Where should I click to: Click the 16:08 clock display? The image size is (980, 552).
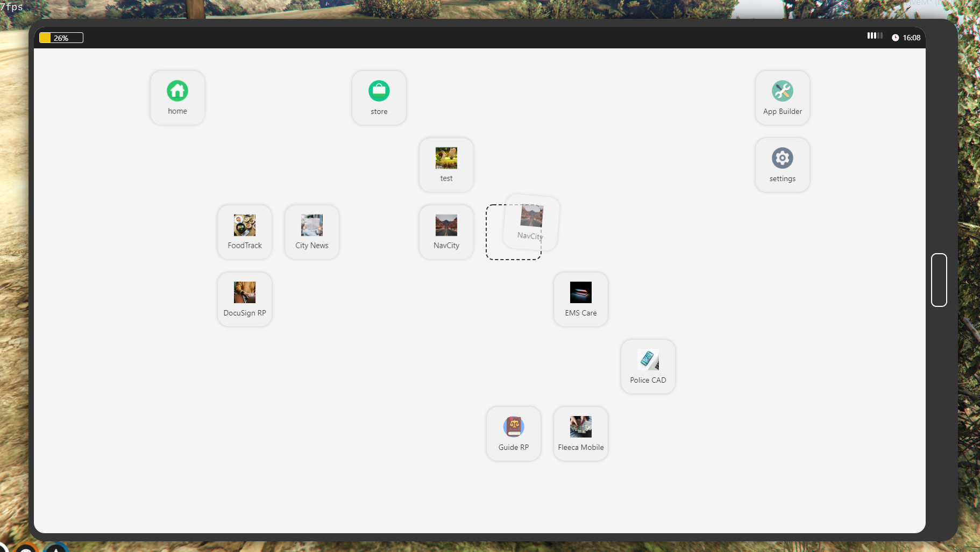pyautogui.click(x=911, y=38)
